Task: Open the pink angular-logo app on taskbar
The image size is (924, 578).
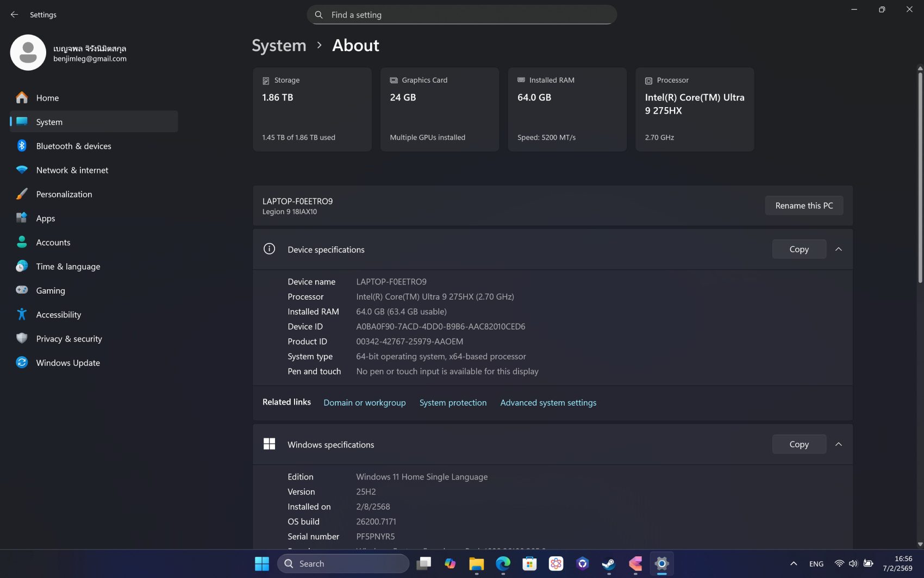Action: coord(635,564)
